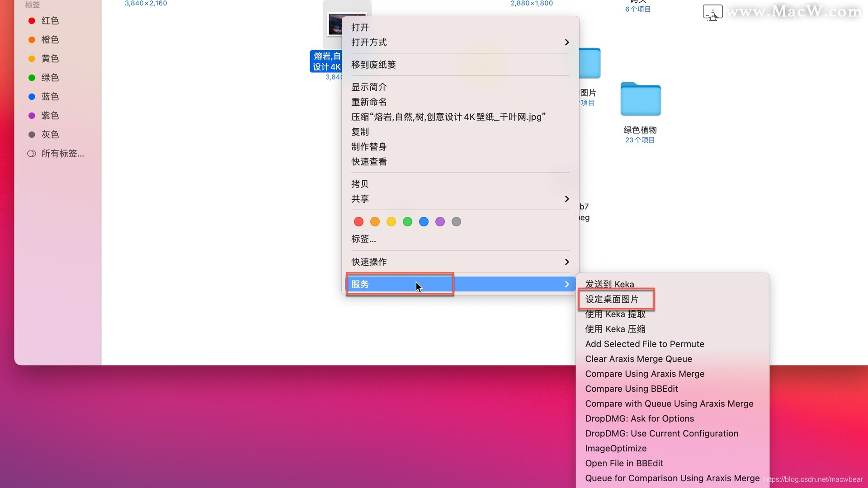Select orange color tag in context menu

click(x=374, y=221)
